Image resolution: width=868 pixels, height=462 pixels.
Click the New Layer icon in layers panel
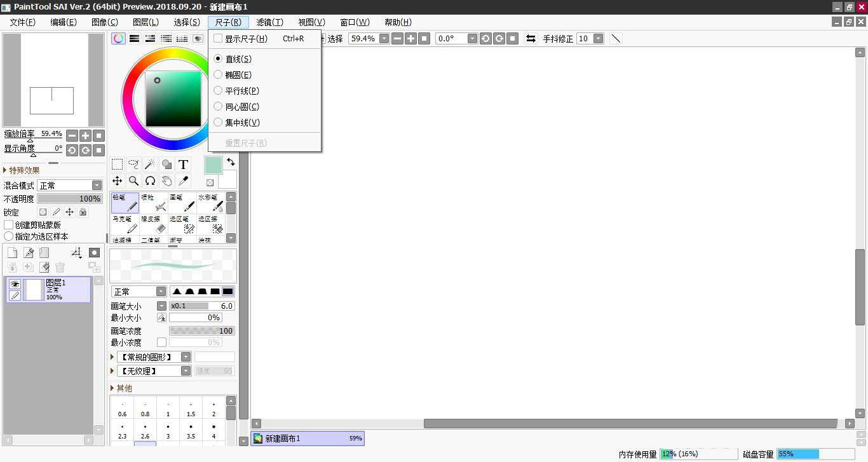[x=11, y=252]
